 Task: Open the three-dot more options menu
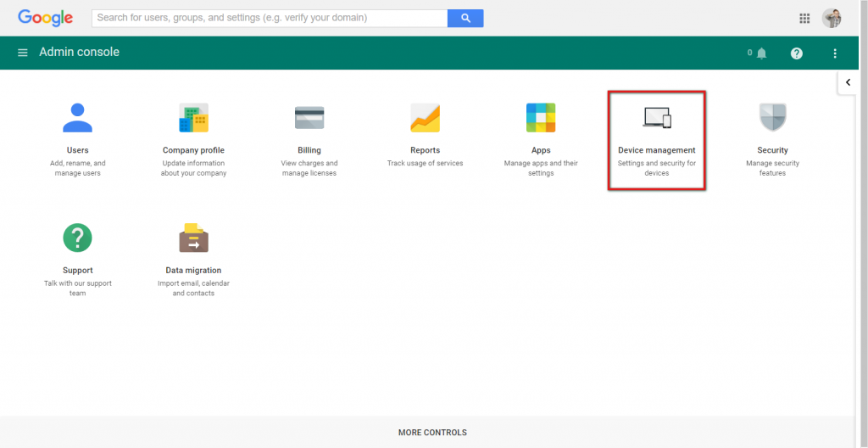coord(835,53)
